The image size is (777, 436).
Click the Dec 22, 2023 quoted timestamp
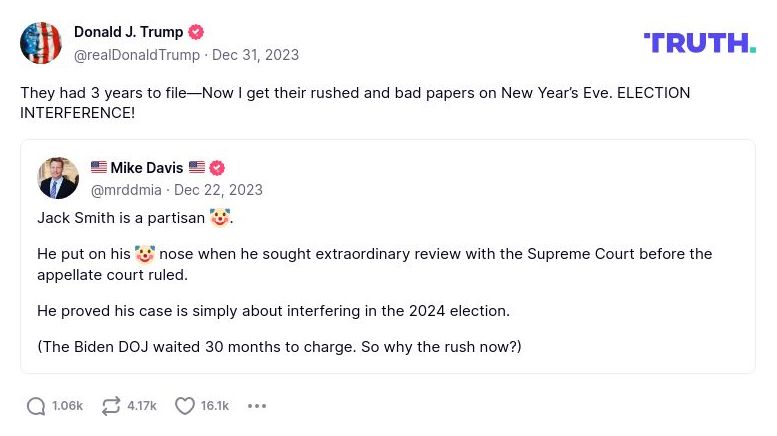pos(218,190)
